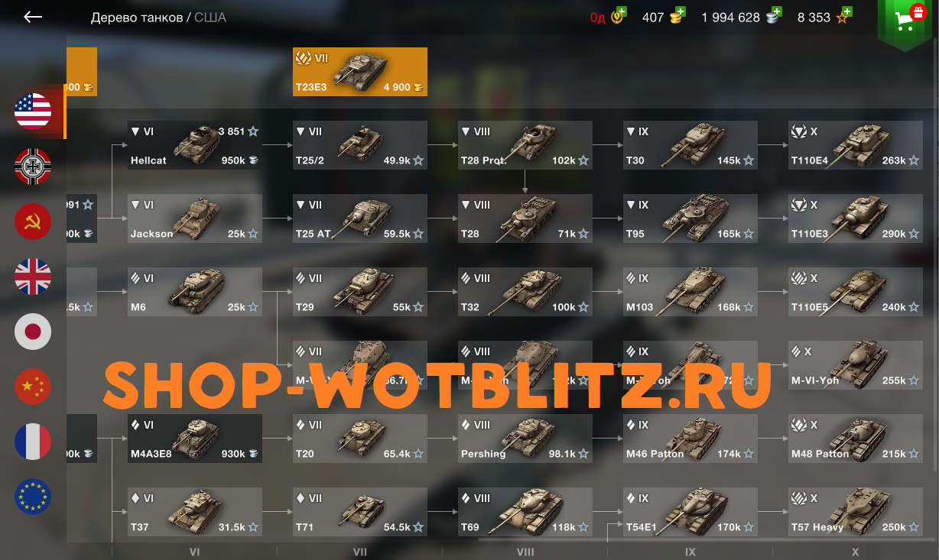Add premium days via plus icon
The height and width of the screenshot is (560, 939).
click(622, 12)
